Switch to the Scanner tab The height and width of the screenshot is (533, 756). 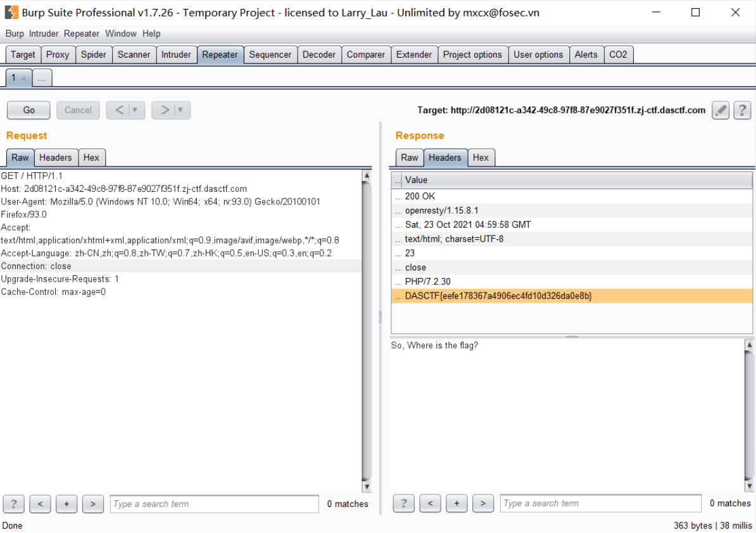(x=134, y=55)
